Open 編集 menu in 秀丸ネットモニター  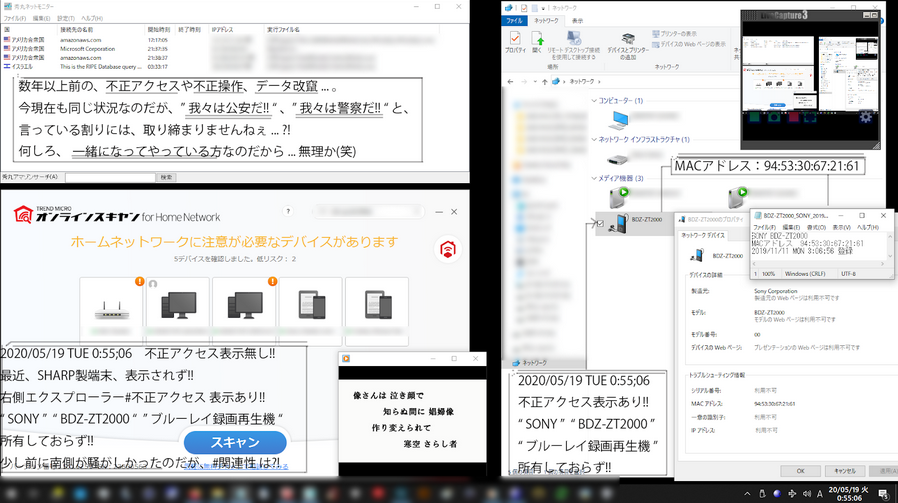pyautogui.click(x=41, y=18)
